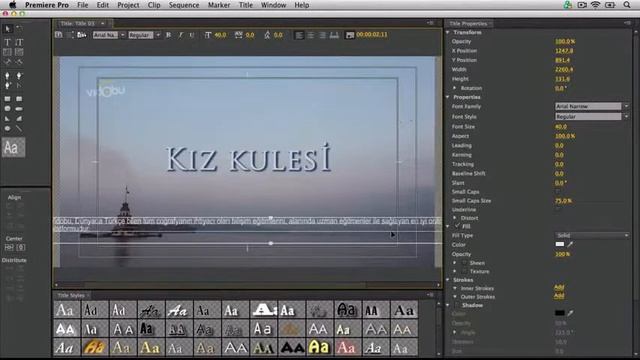Select the Rounded Corner Rectangle tool
This screenshot has width=640, height=360.
[19, 99]
